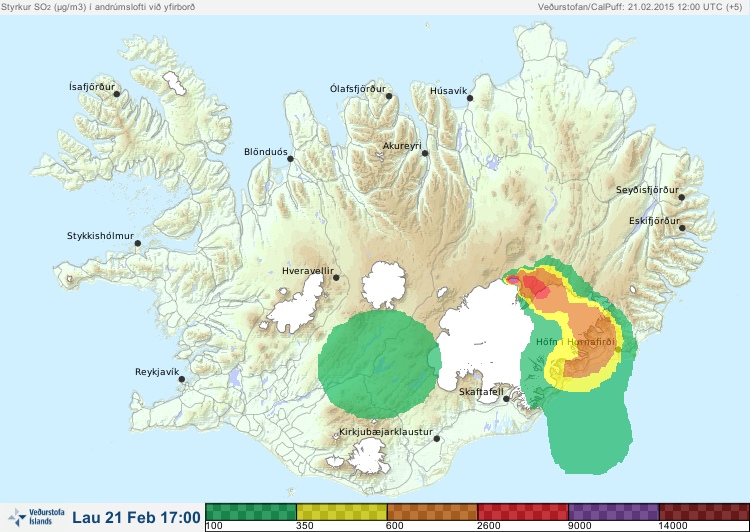This screenshot has width=750, height=532.
Task: Click the Akureyri city marker dot
Action: [x=425, y=153]
